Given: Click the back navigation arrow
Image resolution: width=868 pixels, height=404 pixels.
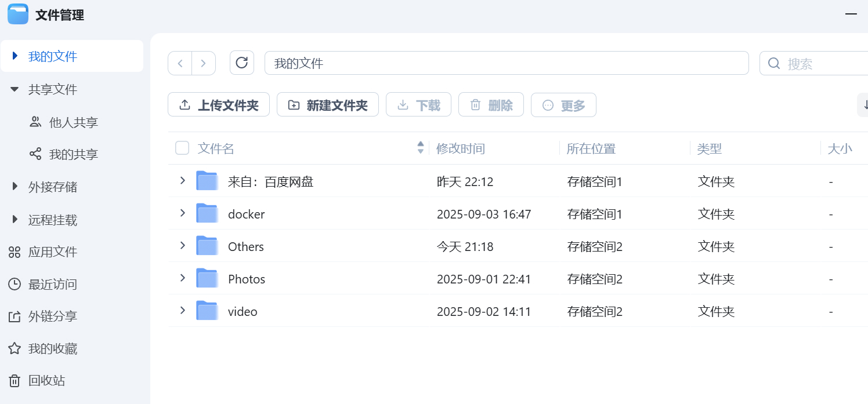Looking at the screenshot, I should click(180, 63).
